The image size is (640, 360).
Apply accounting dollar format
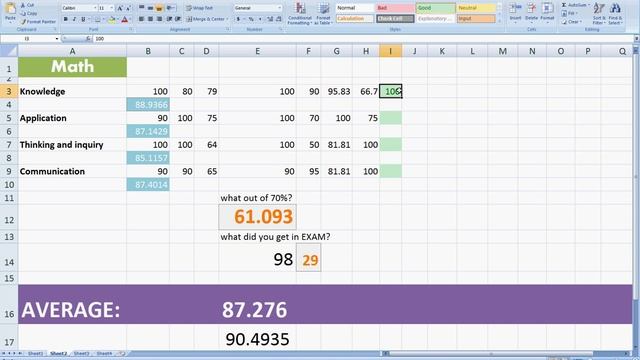point(238,19)
